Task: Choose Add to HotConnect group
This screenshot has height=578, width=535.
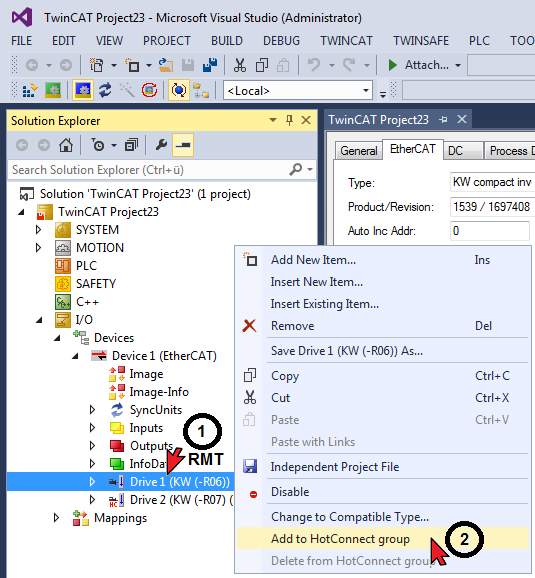Action: point(383,539)
